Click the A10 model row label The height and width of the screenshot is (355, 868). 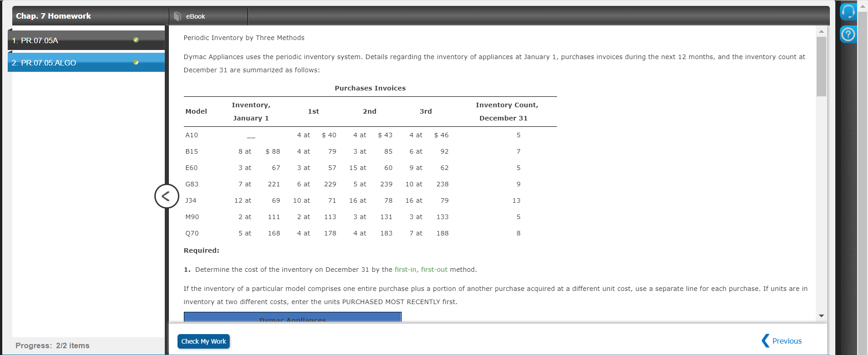tap(192, 135)
